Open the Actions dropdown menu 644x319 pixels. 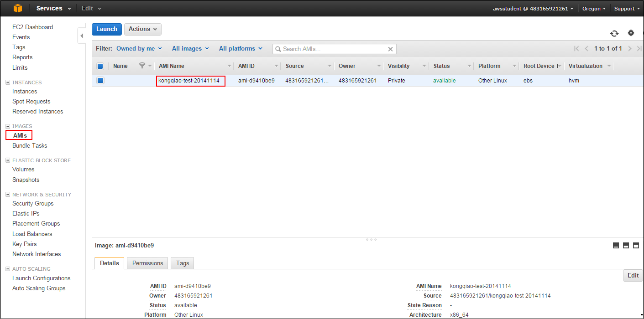[x=142, y=29]
